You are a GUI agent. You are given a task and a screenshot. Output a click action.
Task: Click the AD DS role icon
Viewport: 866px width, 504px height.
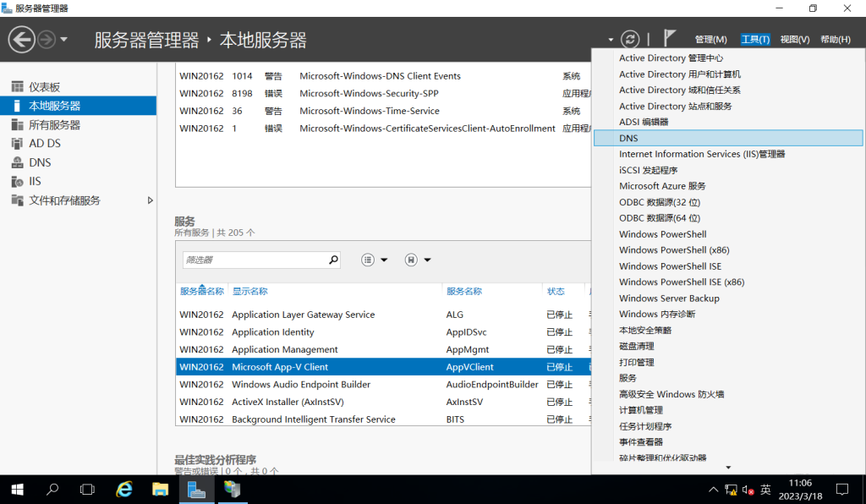click(x=17, y=144)
